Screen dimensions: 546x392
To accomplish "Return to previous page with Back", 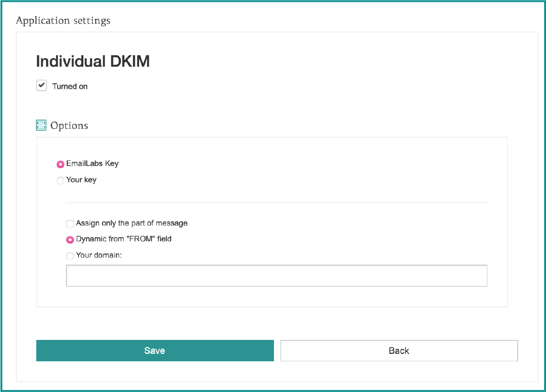I will [x=399, y=350].
